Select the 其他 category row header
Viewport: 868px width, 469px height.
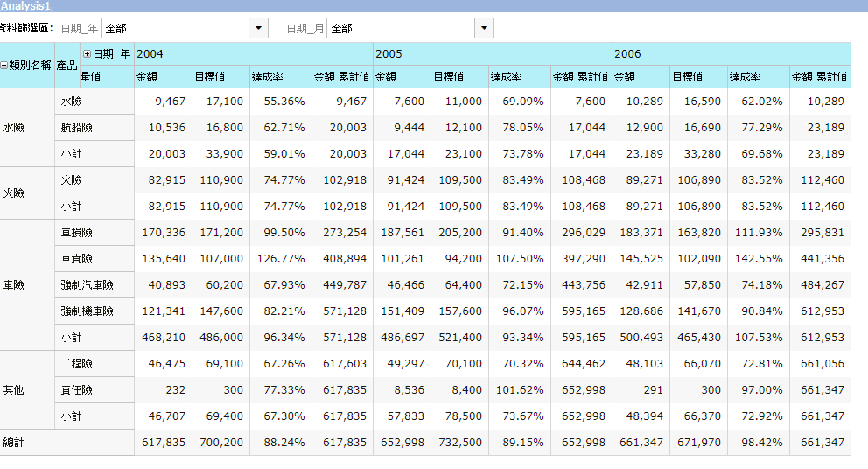(27, 390)
